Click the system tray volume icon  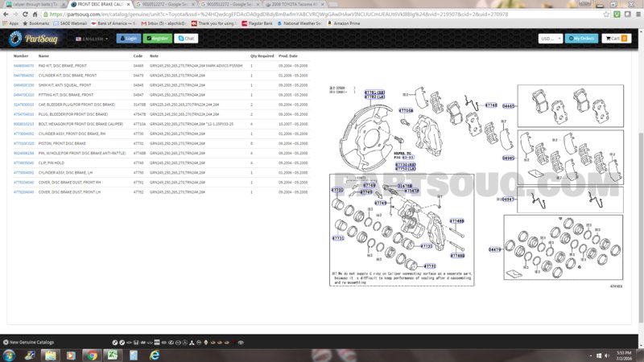click(607, 356)
